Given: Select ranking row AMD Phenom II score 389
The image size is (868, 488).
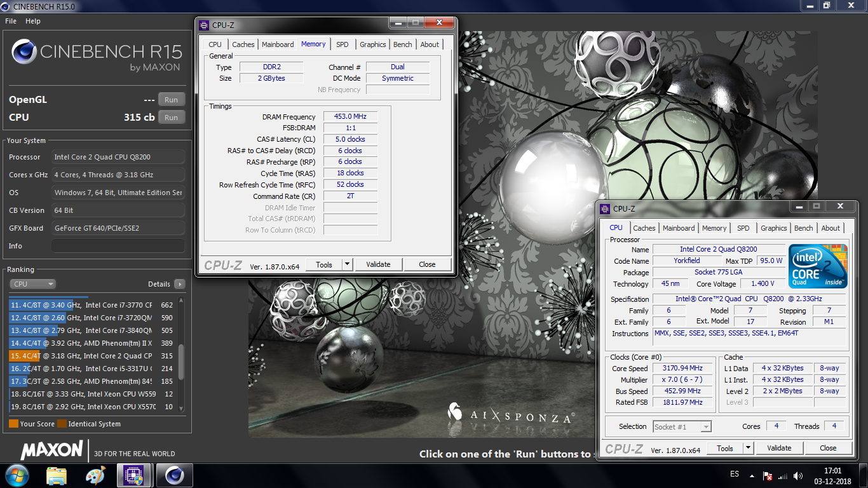Looking at the screenshot, I should [x=92, y=343].
